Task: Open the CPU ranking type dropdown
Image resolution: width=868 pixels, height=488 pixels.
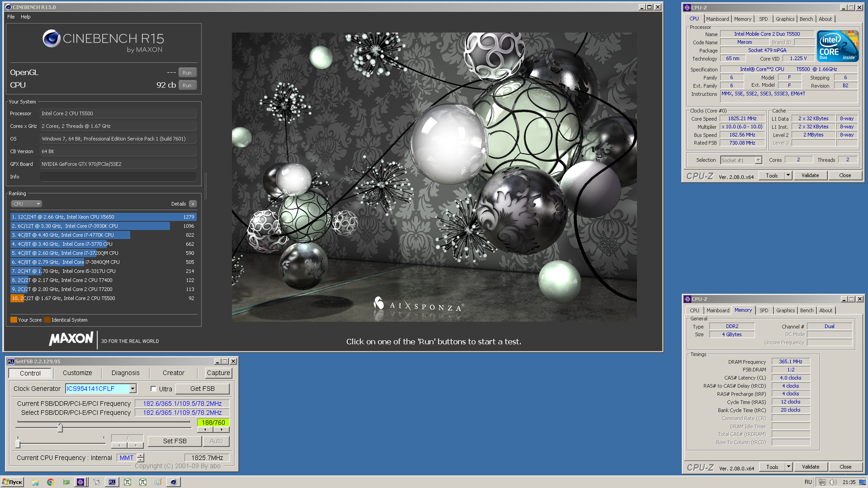Action: tap(26, 204)
